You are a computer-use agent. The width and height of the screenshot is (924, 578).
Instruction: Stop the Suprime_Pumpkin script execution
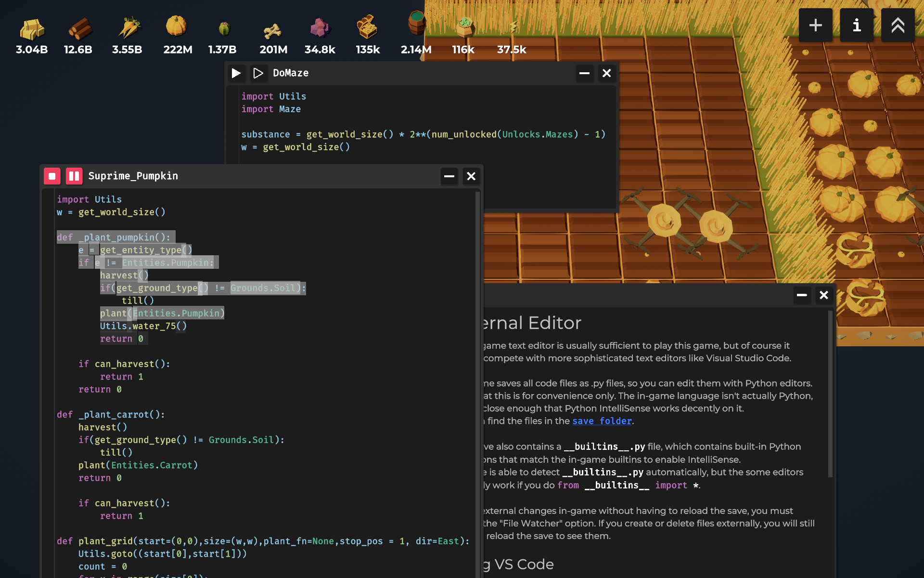click(52, 176)
